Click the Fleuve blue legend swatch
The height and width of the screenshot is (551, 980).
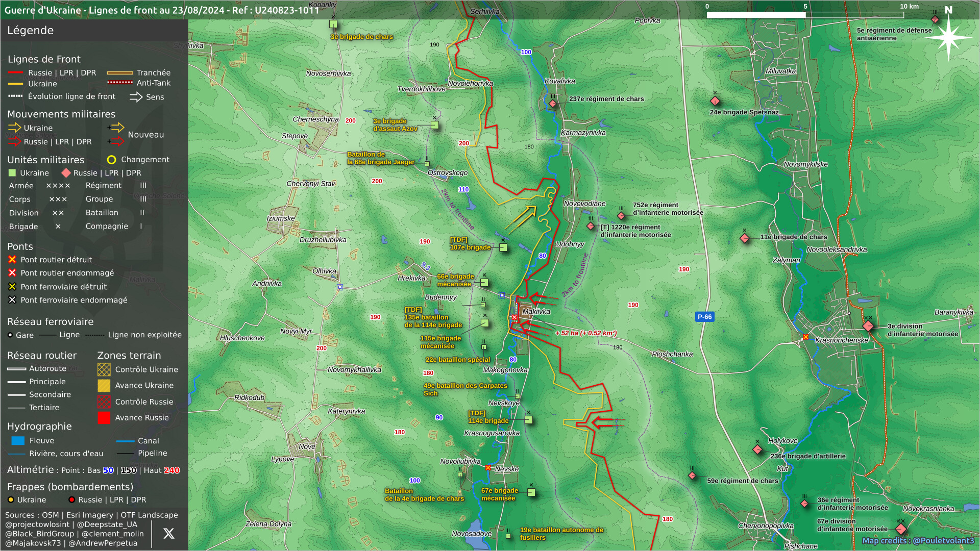tap(18, 441)
